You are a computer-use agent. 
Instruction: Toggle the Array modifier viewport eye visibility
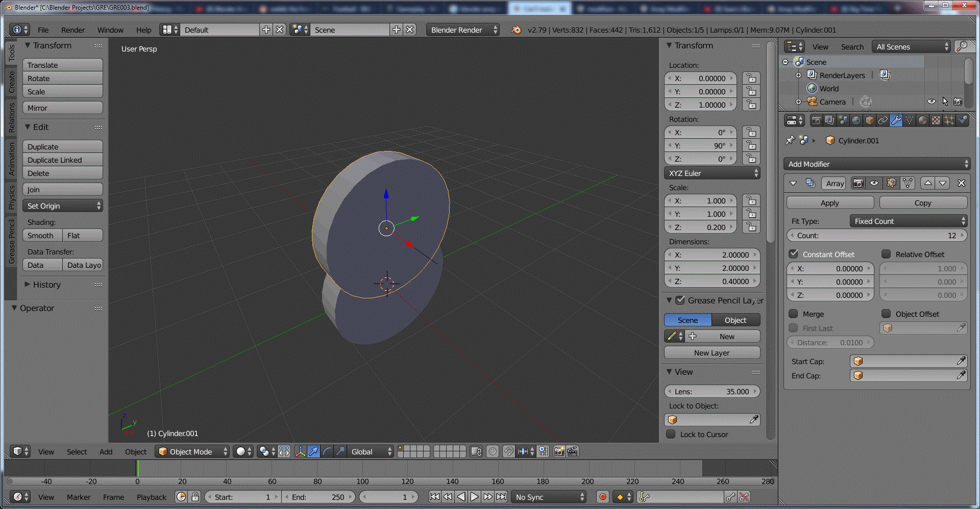(874, 183)
